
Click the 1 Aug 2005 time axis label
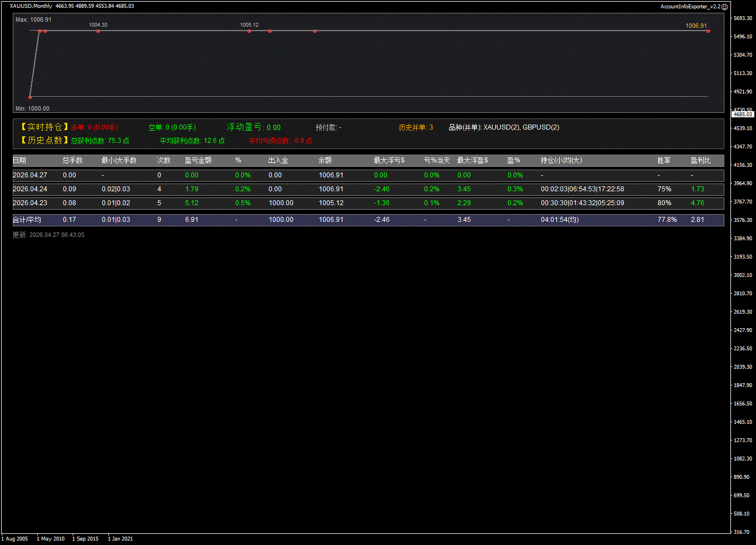pyautogui.click(x=16, y=539)
